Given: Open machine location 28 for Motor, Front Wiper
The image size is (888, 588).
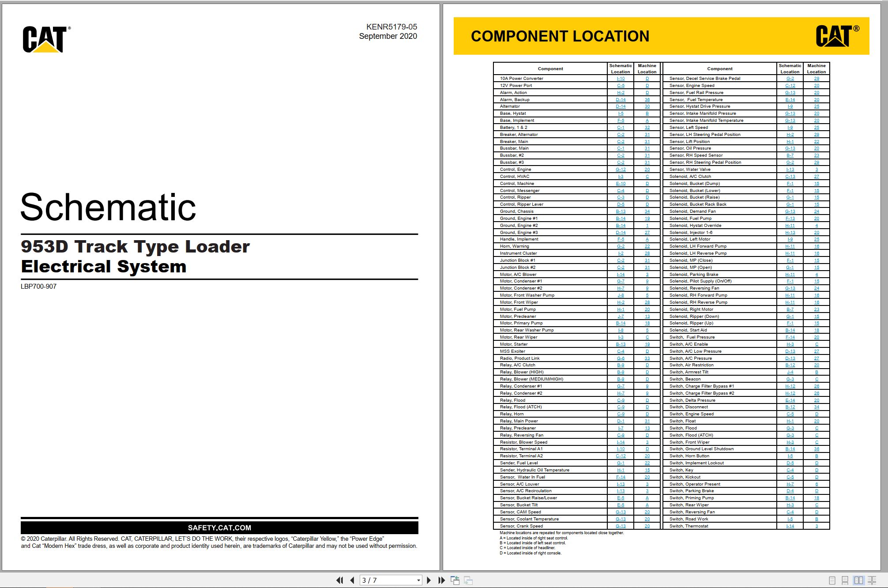Looking at the screenshot, I should 647,302.
